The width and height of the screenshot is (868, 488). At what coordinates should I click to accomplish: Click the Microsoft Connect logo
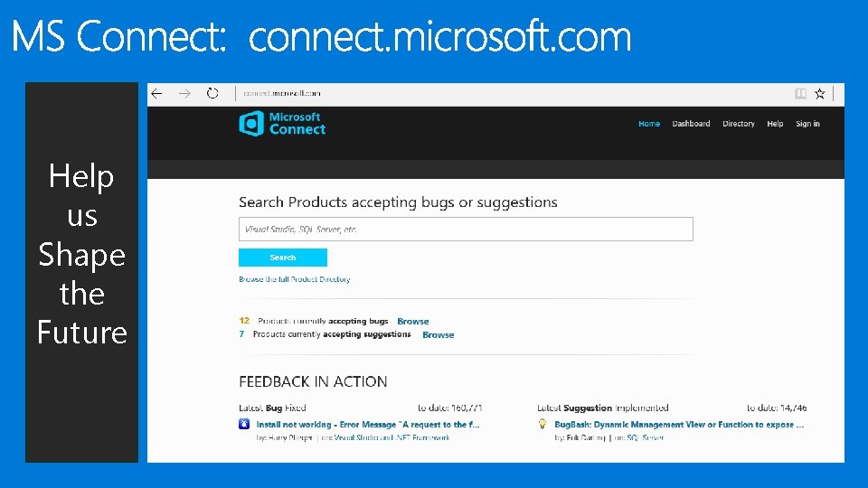282,124
